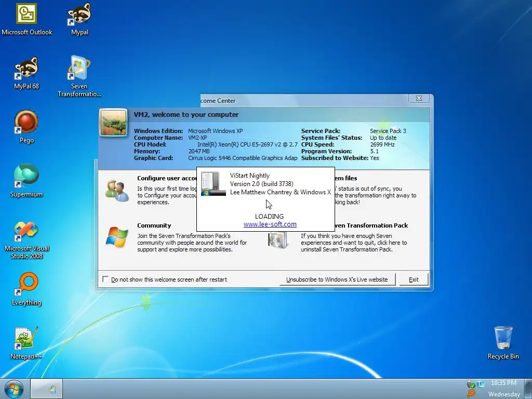The image size is (532, 399).
Task: Click the uninstall software box icon
Action: tap(277, 240)
